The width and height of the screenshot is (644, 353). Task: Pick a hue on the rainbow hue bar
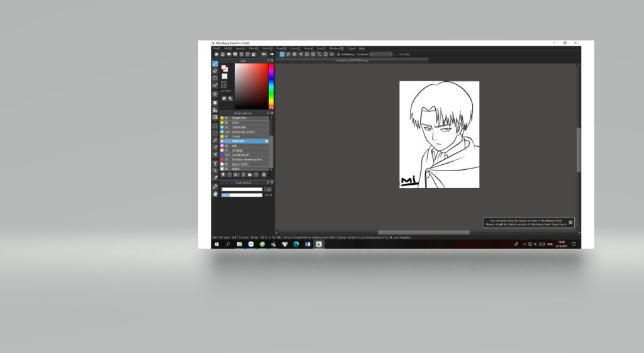(x=271, y=86)
